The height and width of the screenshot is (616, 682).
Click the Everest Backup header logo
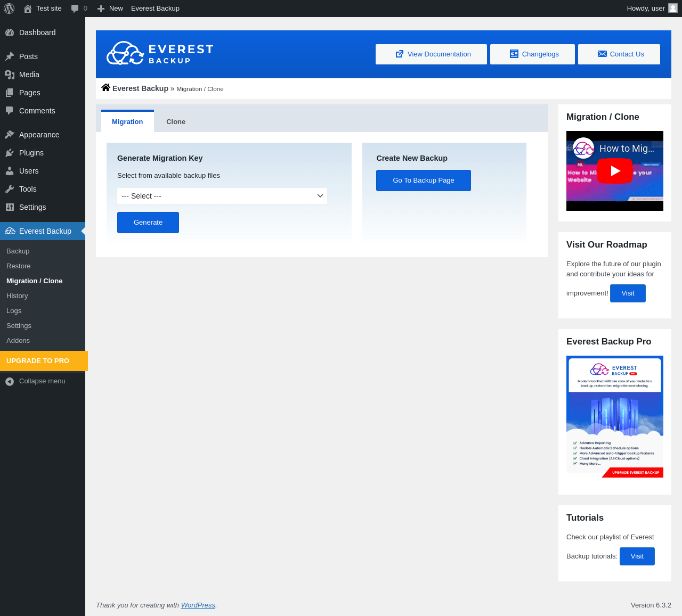point(160,53)
